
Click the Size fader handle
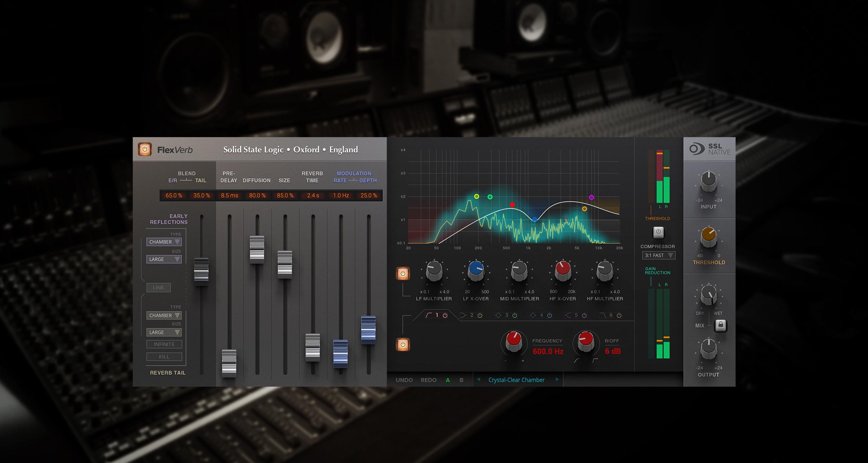(285, 264)
